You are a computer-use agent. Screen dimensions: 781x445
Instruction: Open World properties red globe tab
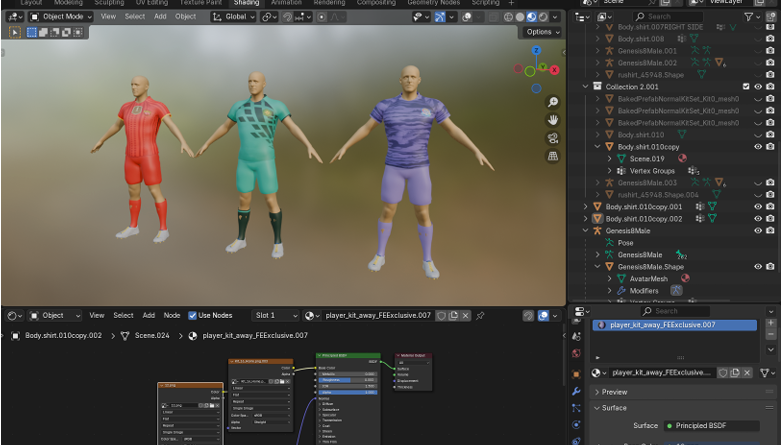tap(576, 353)
